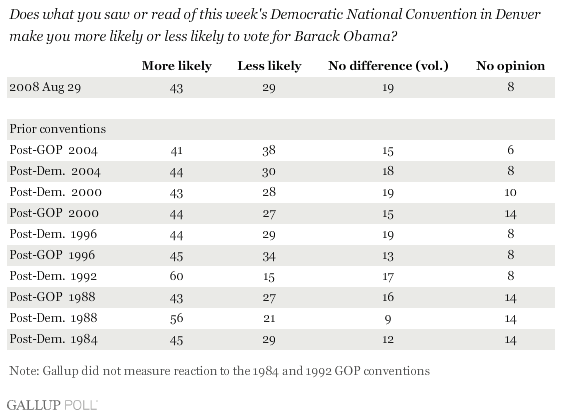Click the Post-GOP 1996 row label

click(x=52, y=255)
